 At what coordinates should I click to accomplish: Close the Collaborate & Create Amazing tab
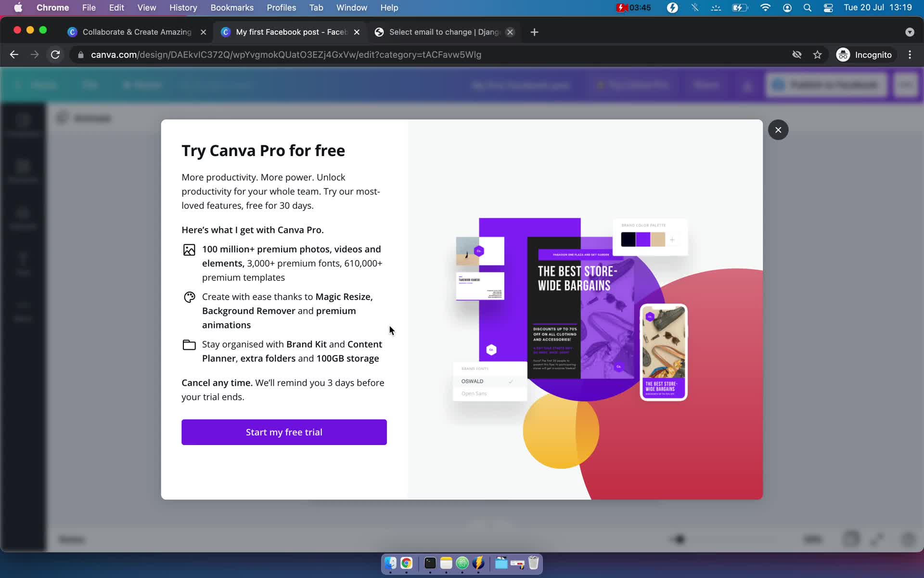[203, 32]
